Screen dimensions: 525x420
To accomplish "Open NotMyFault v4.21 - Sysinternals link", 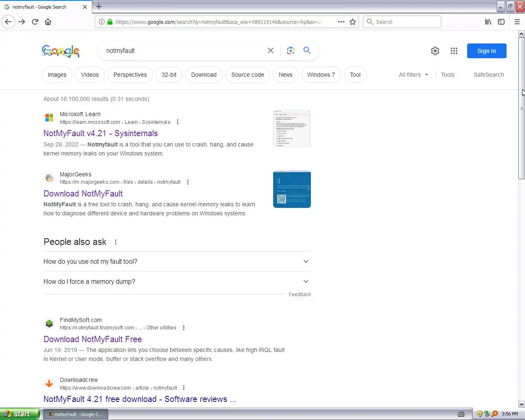I will [100, 133].
